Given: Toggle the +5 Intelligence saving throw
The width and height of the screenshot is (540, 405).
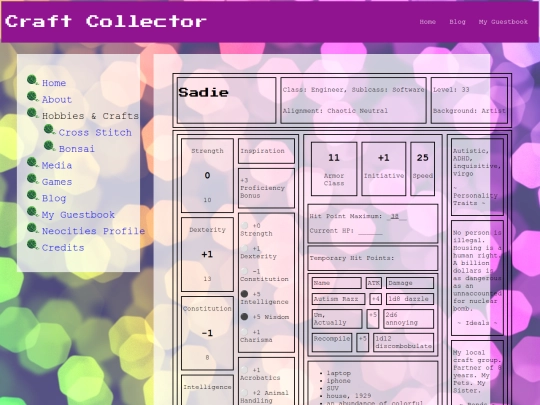Looking at the screenshot, I should click(x=244, y=294).
